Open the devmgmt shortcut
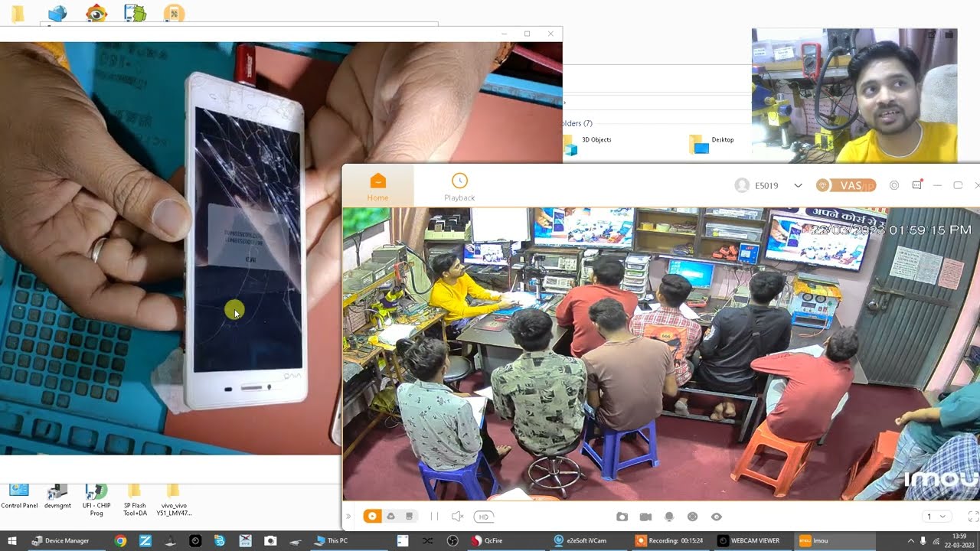Screen dimensions: 980x551 point(57,496)
